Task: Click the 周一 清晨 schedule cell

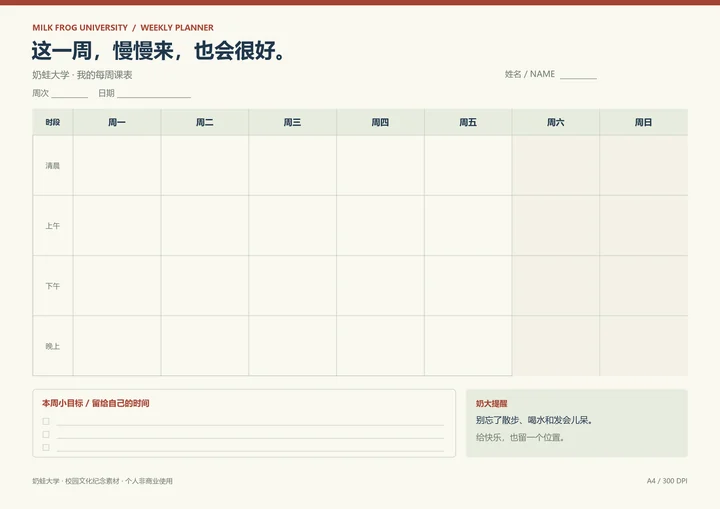Action: 117,165
